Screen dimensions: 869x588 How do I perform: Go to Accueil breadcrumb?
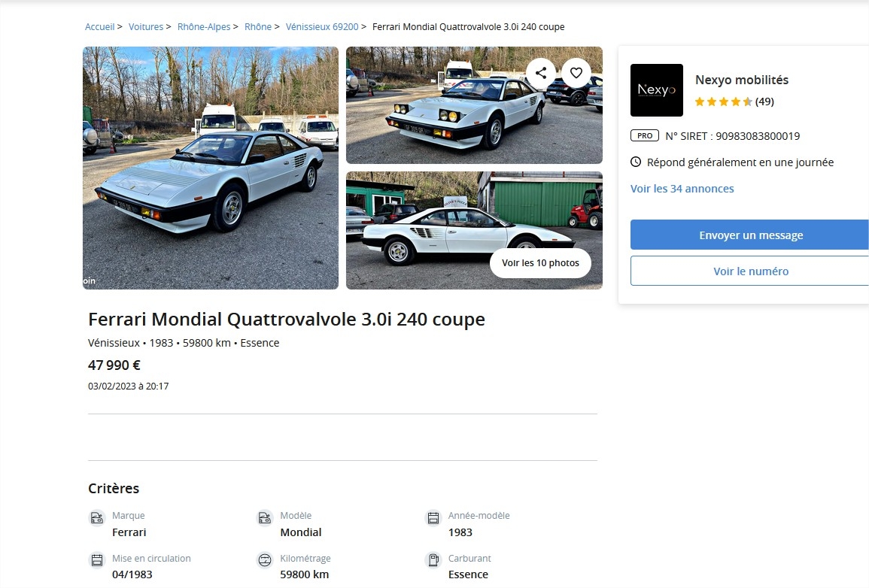(x=100, y=26)
